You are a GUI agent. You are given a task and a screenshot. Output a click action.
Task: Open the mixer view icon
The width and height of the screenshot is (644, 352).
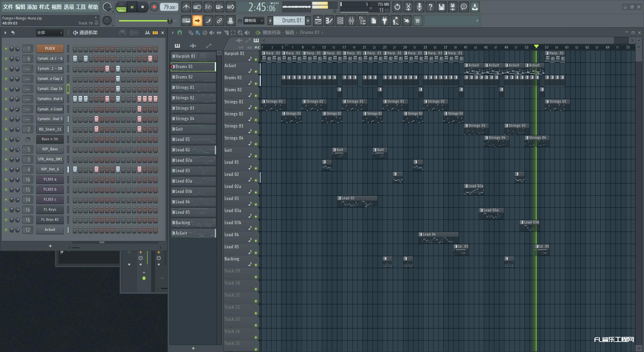pyautogui.click(x=351, y=21)
